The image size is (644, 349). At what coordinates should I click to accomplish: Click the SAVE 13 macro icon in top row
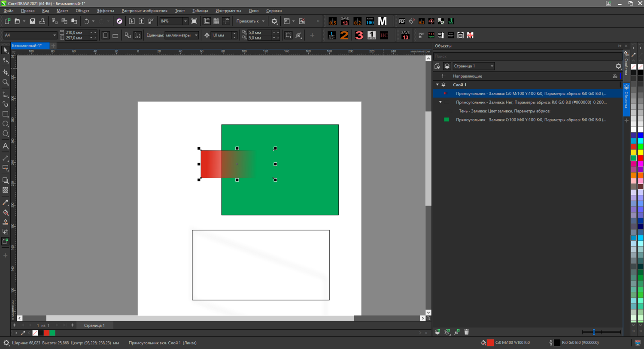pos(345,21)
